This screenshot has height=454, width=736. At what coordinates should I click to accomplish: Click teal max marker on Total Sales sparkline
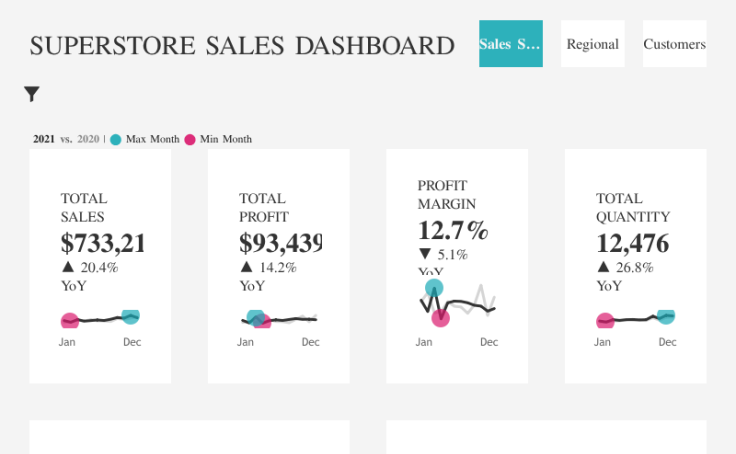coord(130,316)
